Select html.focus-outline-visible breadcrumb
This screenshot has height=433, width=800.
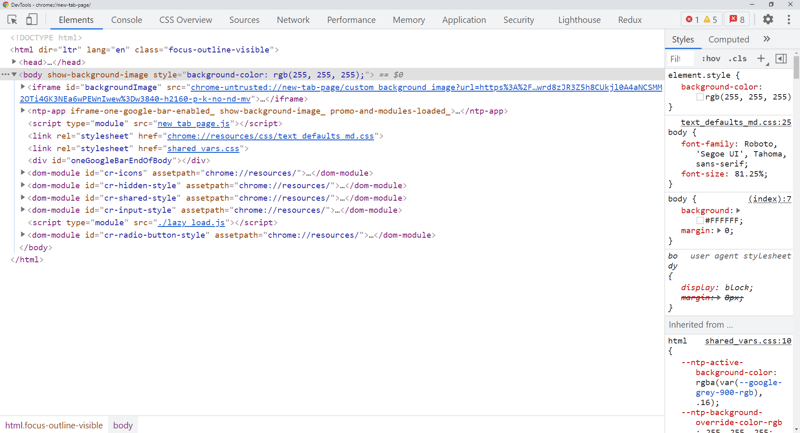pos(54,425)
